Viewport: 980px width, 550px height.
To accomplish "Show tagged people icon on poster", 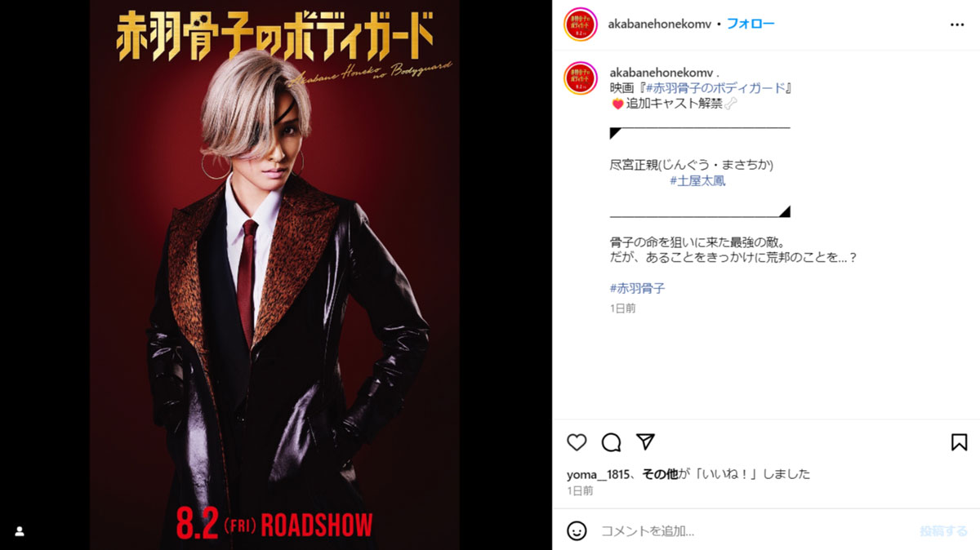I will [20, 530].
